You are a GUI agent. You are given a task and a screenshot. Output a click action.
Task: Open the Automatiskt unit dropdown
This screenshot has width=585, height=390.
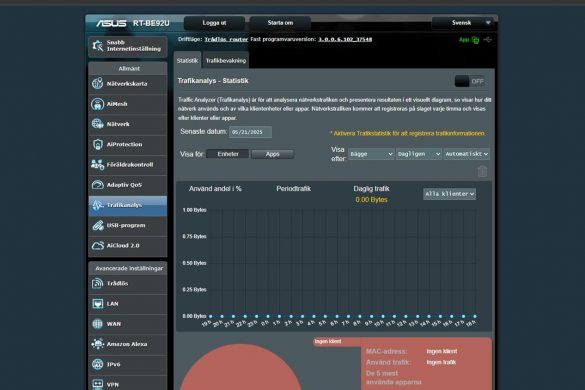(466, 154)
